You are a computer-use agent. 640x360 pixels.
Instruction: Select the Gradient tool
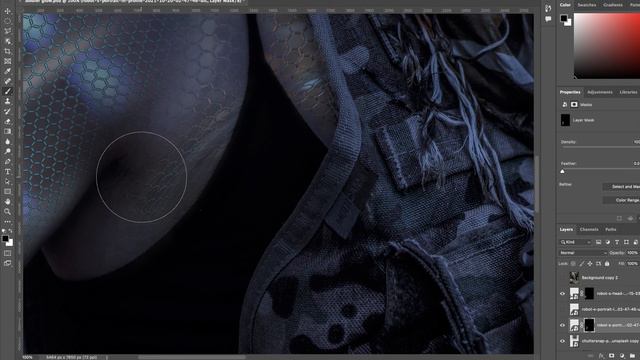click(7, 131)
